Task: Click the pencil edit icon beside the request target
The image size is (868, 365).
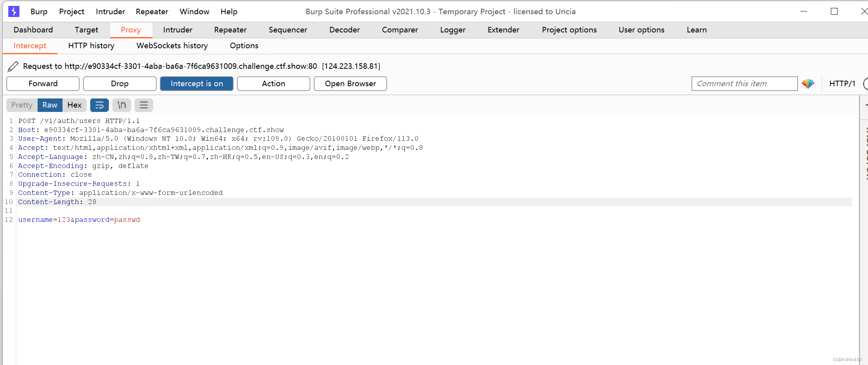Action: point(13,66)
